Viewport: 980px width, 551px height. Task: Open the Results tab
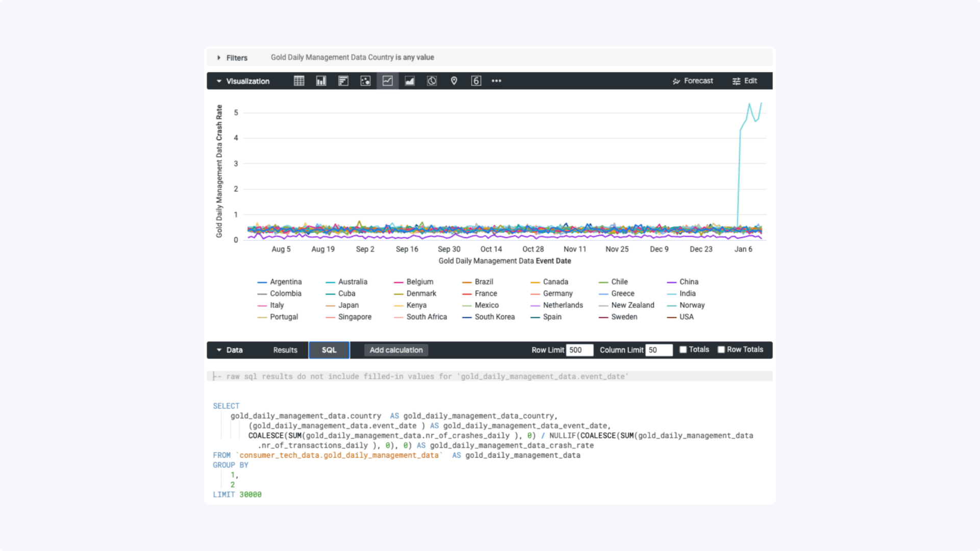(285, 350)
